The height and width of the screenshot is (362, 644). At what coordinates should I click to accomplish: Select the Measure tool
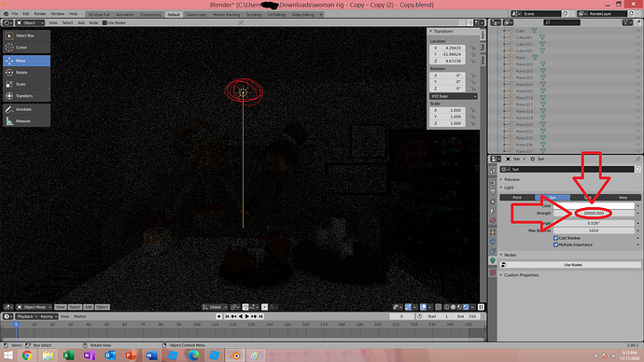26,121
